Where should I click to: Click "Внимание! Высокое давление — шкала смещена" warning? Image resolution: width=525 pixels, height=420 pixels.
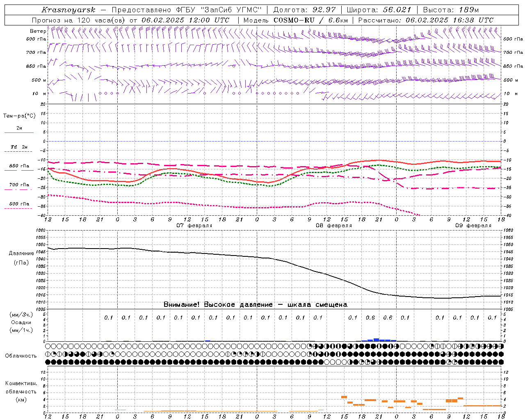255,304
